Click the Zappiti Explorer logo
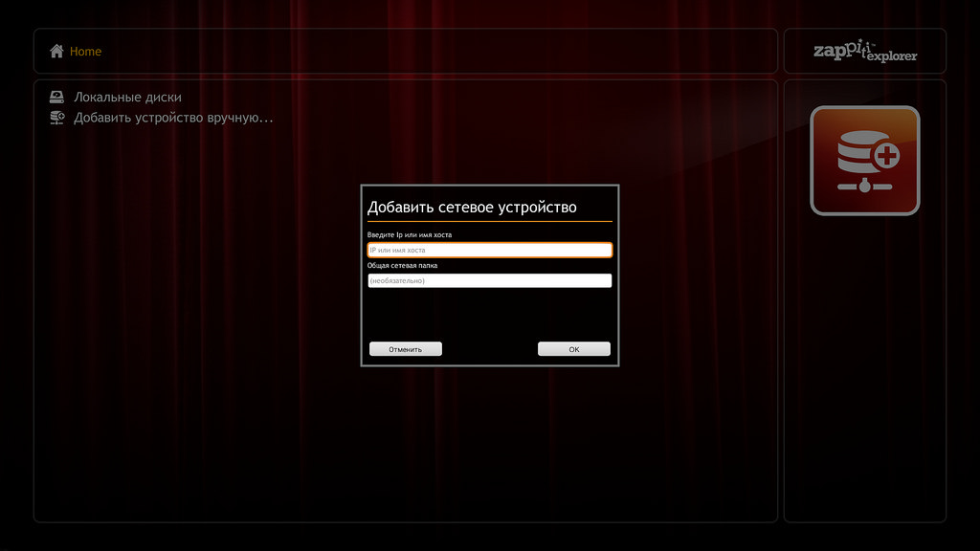 coord(865,52)
